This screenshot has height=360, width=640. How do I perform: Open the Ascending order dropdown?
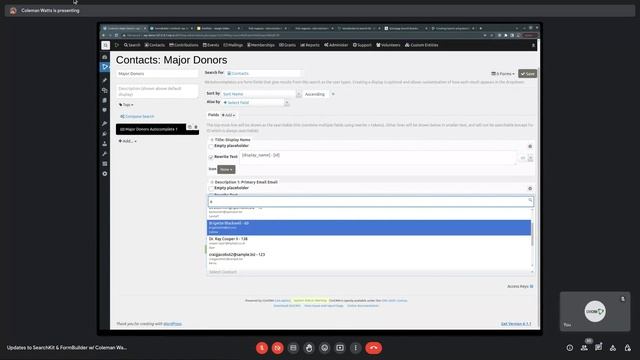click(316, 94)
